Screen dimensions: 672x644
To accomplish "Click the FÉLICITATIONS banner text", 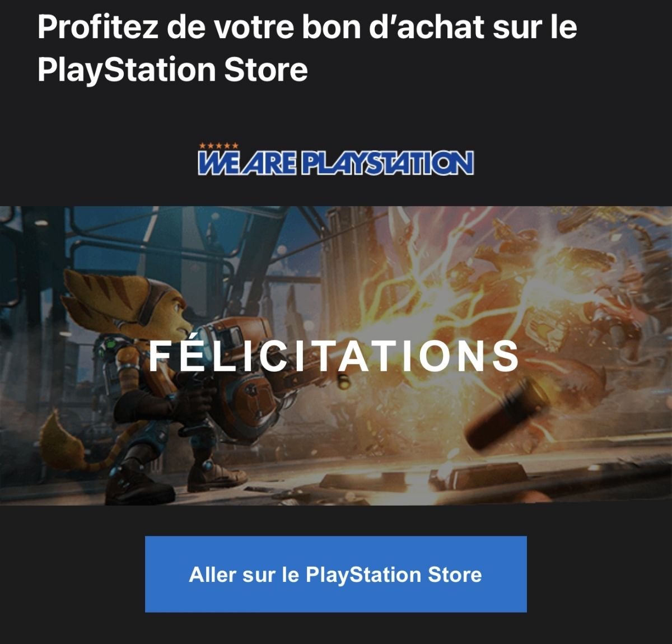I will pos(334,356).
